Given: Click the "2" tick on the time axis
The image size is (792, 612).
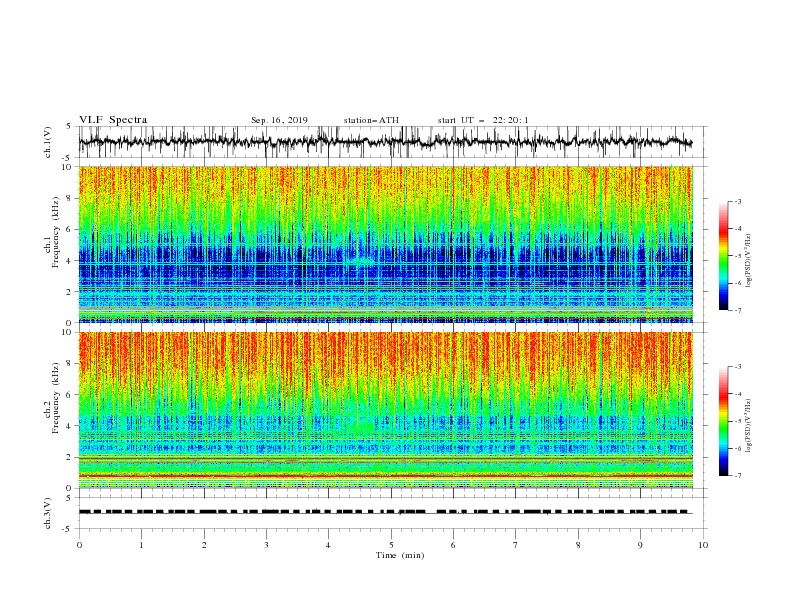Looking at the screenshot, I should [204, 545].
